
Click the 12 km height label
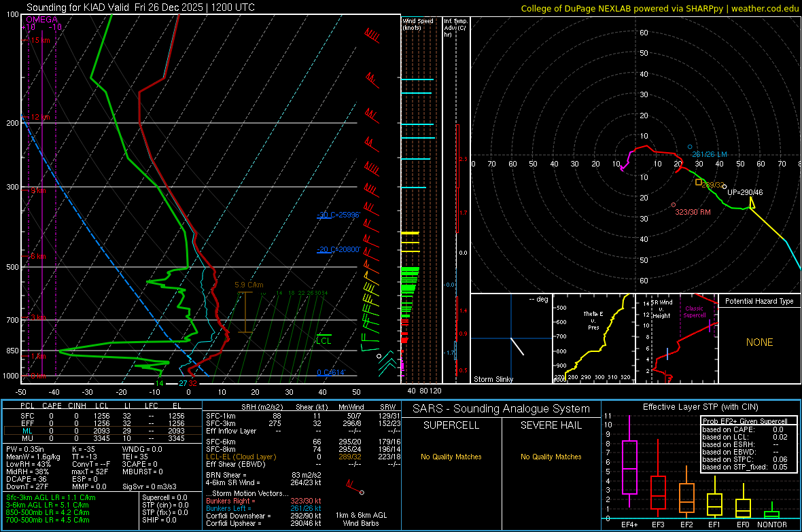pyautogui.click(x=39, y=117)
